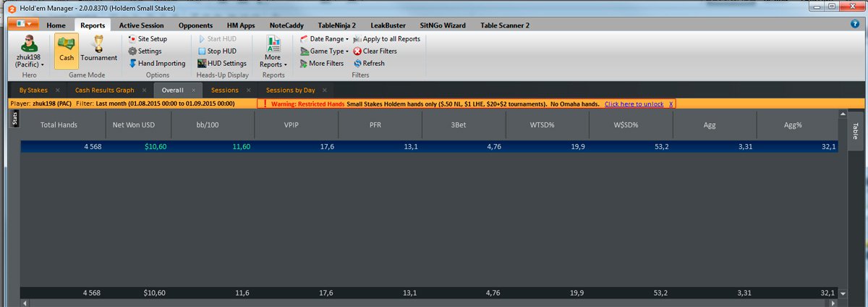Open Site Setup
The image size is (868, 307).
coord(148,39)
